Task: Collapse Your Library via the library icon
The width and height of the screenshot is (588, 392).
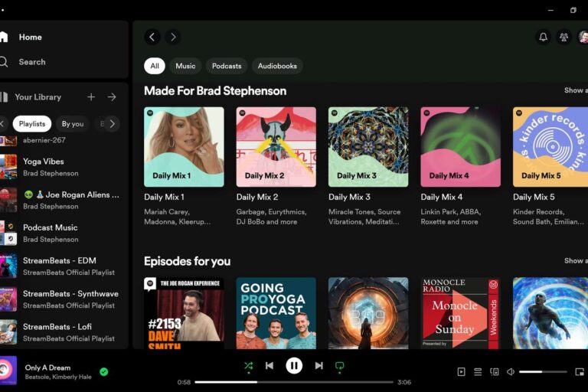Action: pos(4,97)
